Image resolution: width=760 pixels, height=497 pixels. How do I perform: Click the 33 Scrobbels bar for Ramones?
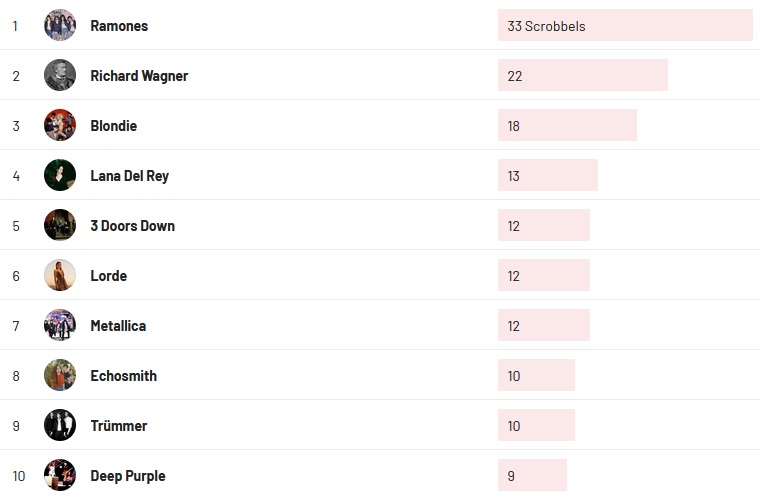(x=625, y=26)
